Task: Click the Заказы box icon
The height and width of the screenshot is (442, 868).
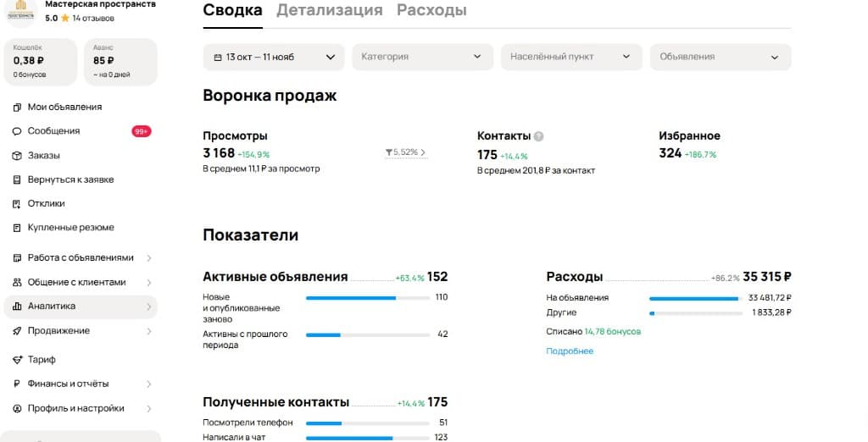Action: coord(17,156)
